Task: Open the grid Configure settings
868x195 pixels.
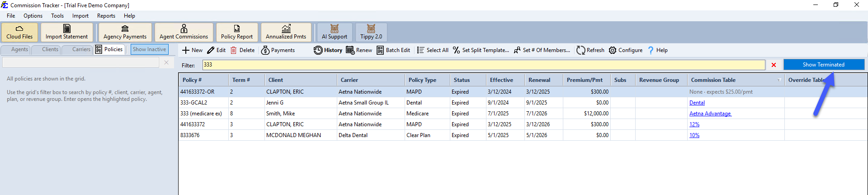Action: [626, 50]
